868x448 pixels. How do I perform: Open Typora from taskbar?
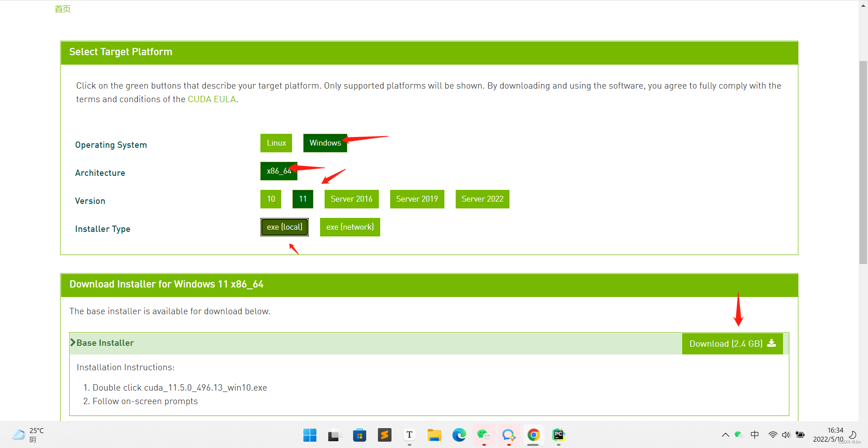tap(409, 435)
